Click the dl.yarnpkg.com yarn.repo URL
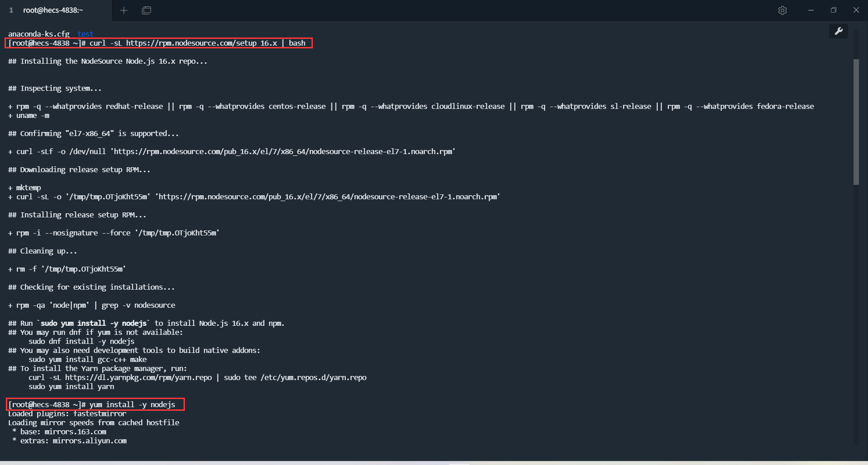This screenshot has height=465, width=868. pos(138,378)
